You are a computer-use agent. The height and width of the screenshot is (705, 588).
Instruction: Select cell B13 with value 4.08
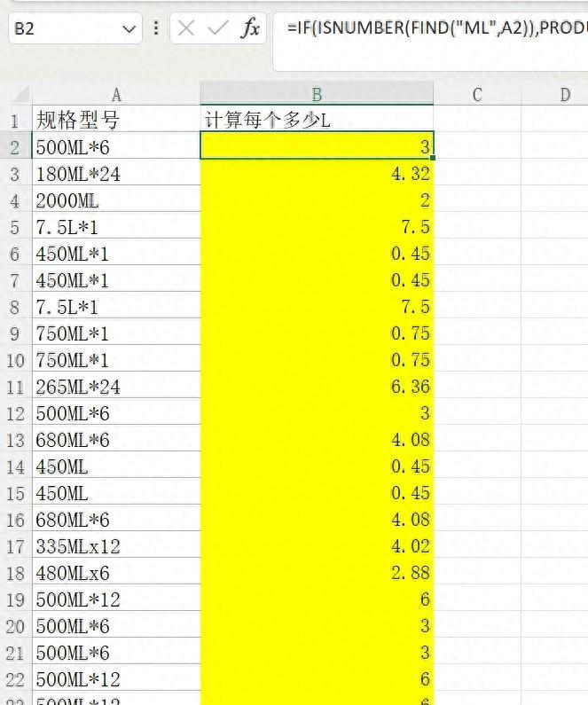[317, 440]
